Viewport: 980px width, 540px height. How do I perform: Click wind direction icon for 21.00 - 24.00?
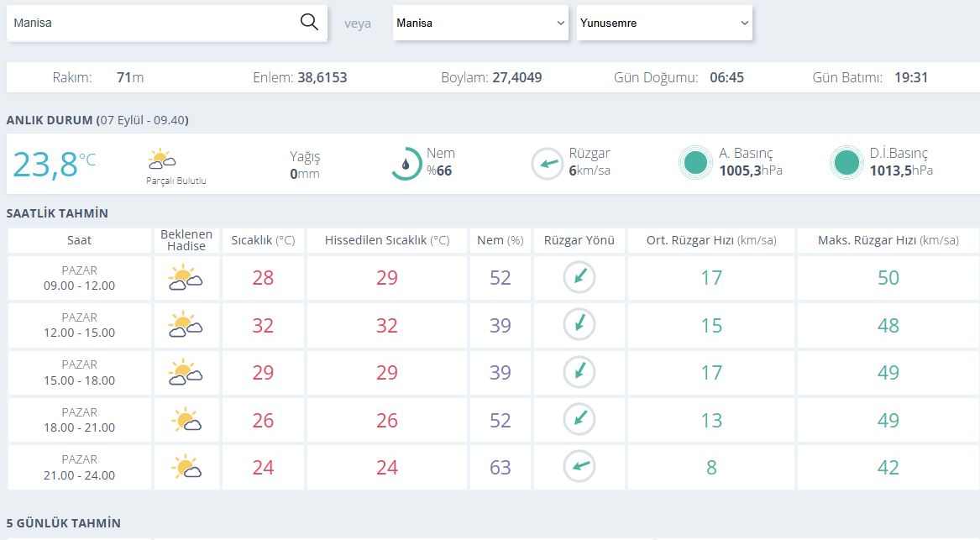click(x=579, y=466)
